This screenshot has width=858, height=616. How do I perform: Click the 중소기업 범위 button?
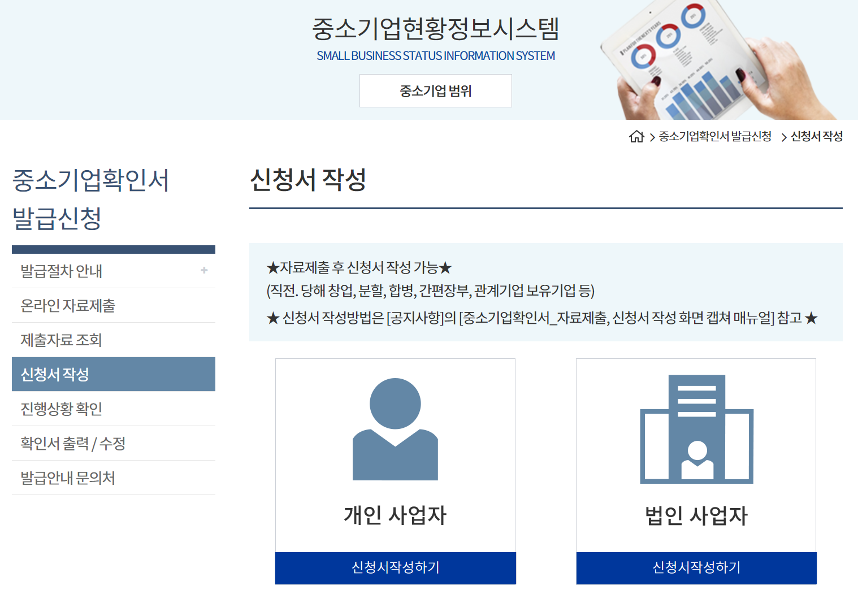436,90
